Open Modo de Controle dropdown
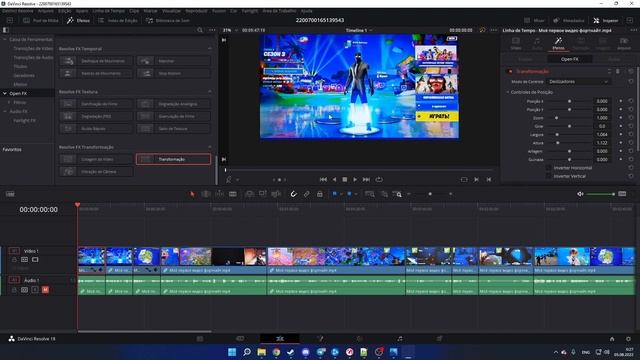This screenshot has width=640, height=360. pos(579,82)
